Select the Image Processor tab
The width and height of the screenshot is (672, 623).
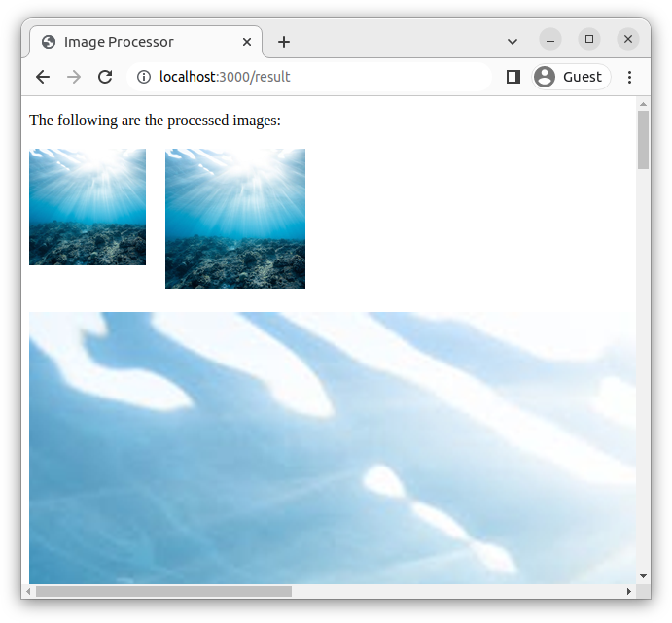[146, 42]
